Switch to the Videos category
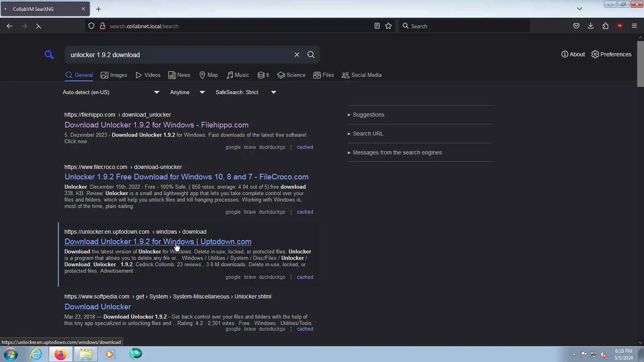This screenshot has height=362, width=644. 148,75
